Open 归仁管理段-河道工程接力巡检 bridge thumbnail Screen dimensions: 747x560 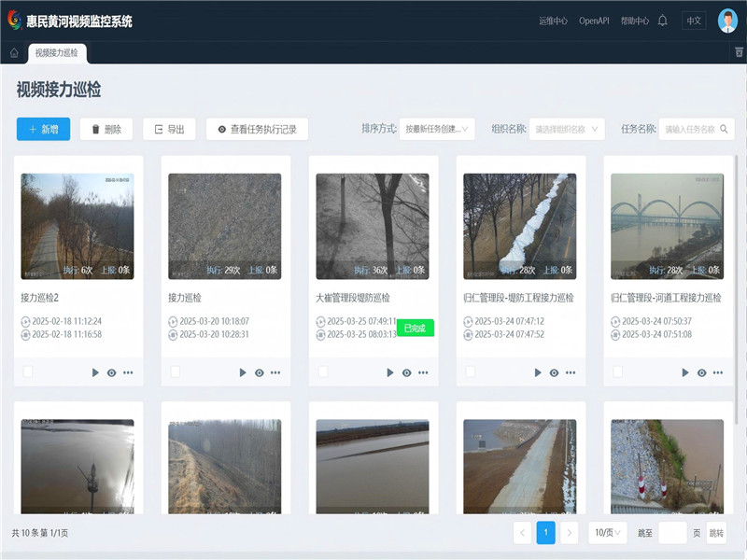[667, 226]
